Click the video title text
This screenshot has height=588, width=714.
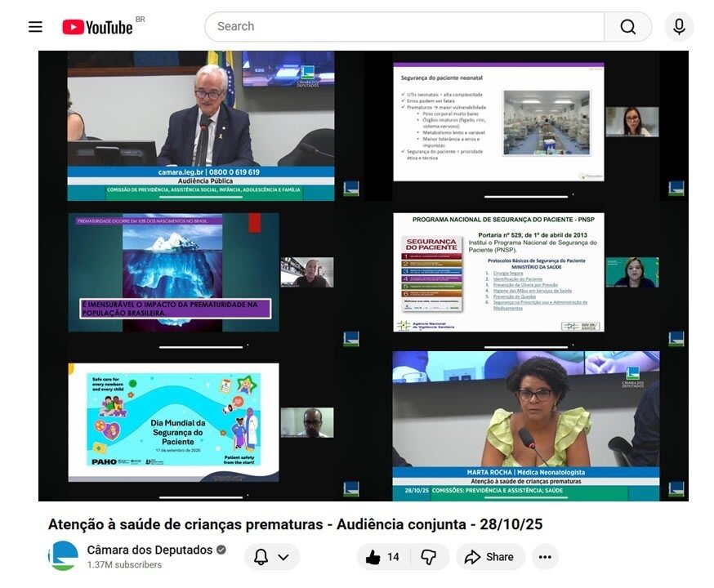pyautogui.click(x=295, y=524)
